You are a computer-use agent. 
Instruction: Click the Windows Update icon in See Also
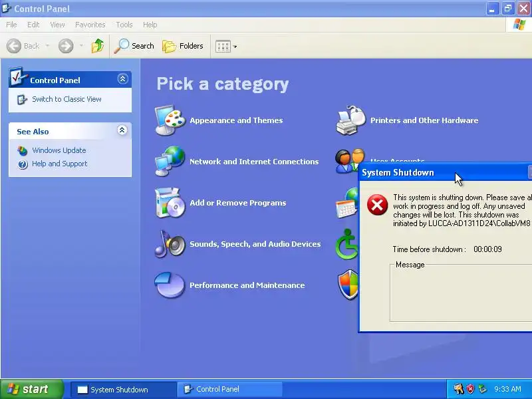pos(23,151)
